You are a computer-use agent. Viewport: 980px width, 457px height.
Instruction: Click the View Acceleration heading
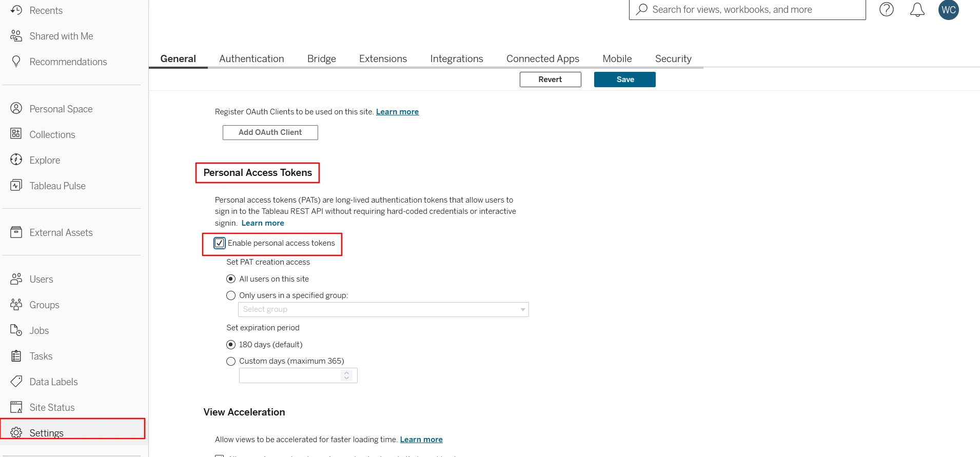pos(244,412)
